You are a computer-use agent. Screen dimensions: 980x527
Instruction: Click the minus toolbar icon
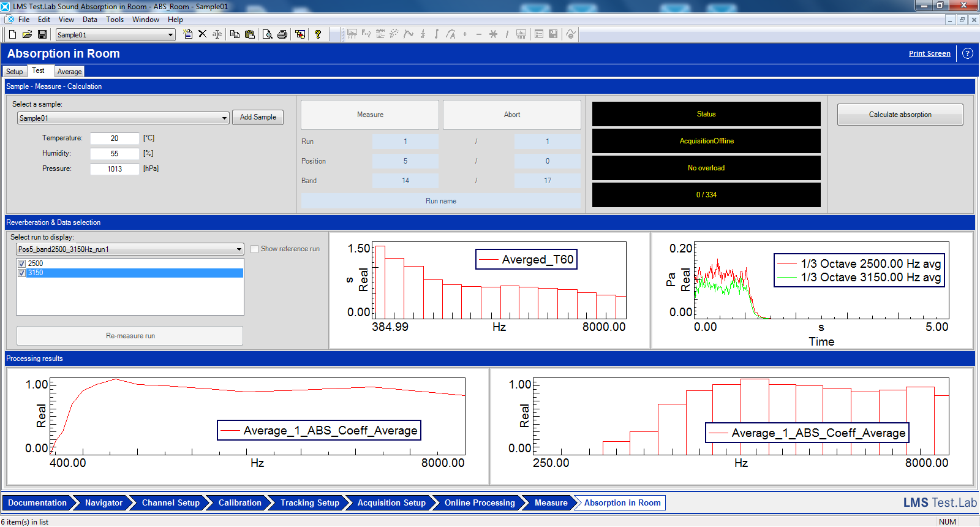click(x=479, y=34)
